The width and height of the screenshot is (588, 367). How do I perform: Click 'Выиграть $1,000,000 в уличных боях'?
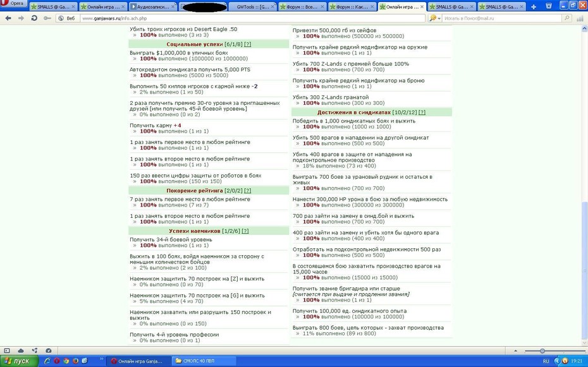[179, 53]
